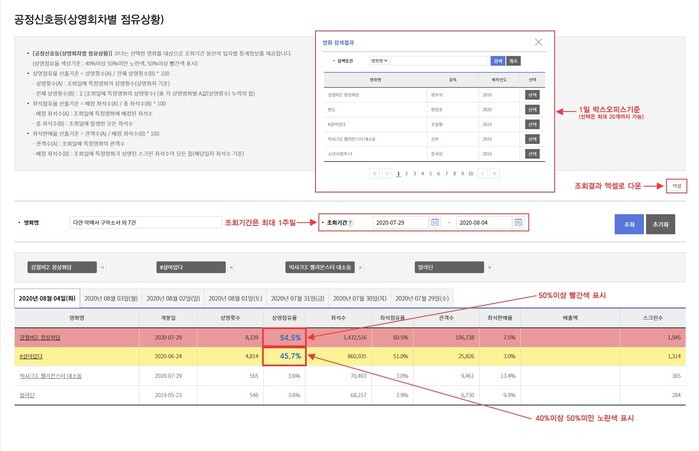Switch to the 2020년 07월 30일(목) tab
699x451 pixels.
coord(360,298)
